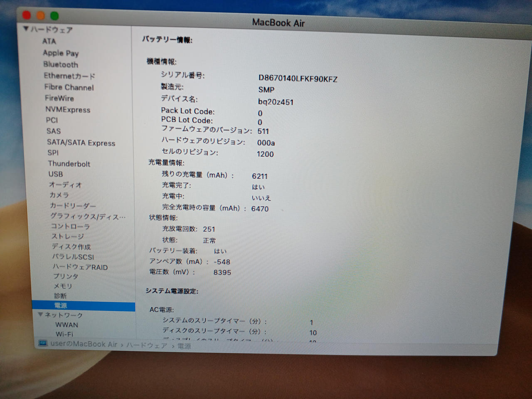Click the 充電量情報 subheading
Image resolution: width=532 pixels, height=399 pixels.
pos(167,163)
